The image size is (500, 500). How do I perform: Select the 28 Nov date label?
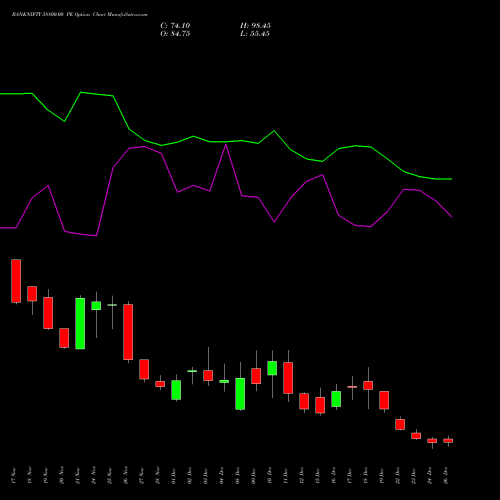158,475
